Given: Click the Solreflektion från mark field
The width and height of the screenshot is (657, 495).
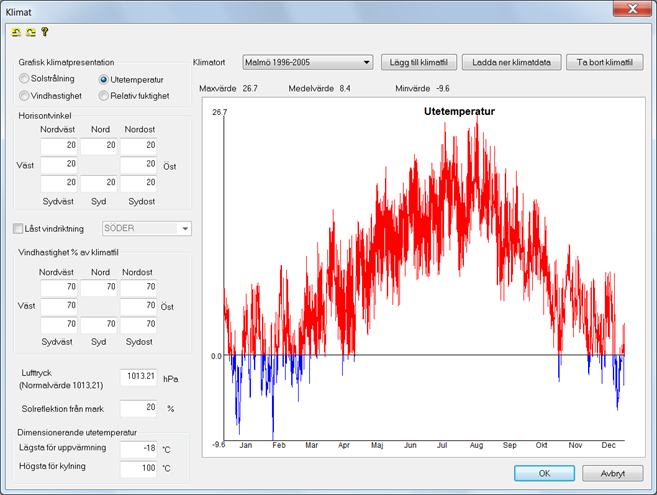Looking at the screenshot, I should pos(139,408).
